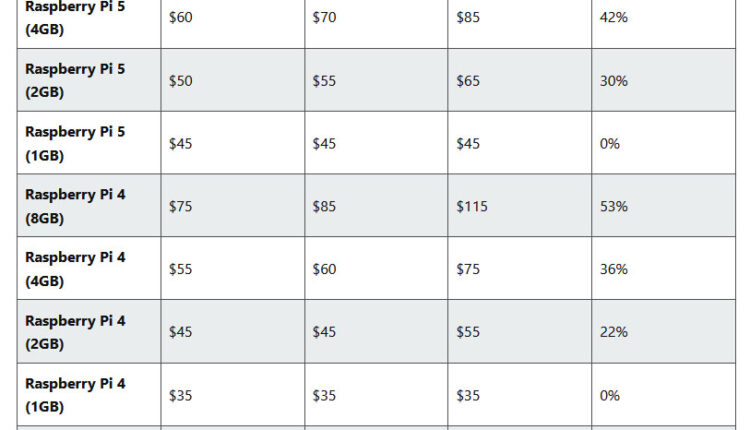Click the Raspberry Pi 4 (1GB) label
Screen dimensions: 750x430
[x=75, y=395]
